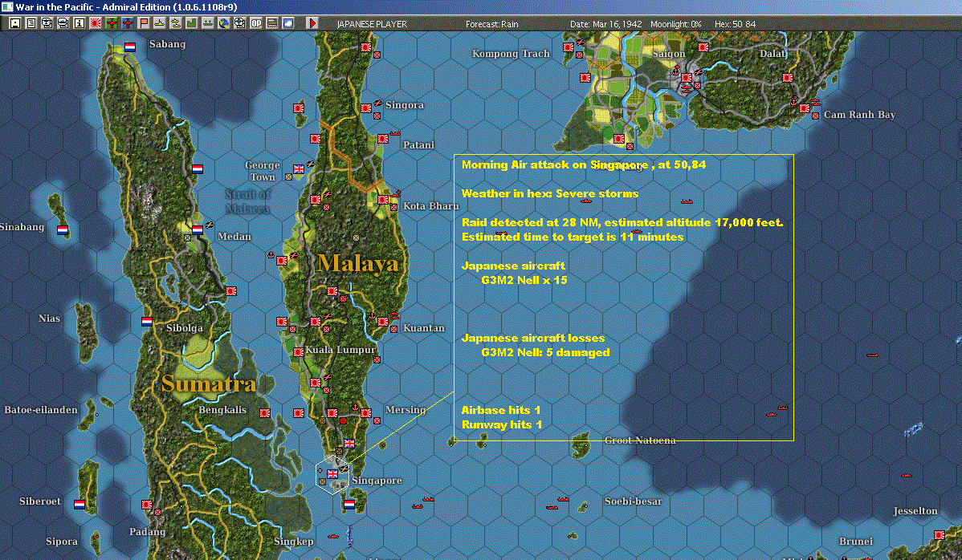Select the Japanese flag at Padang

(x=147, y=505)
